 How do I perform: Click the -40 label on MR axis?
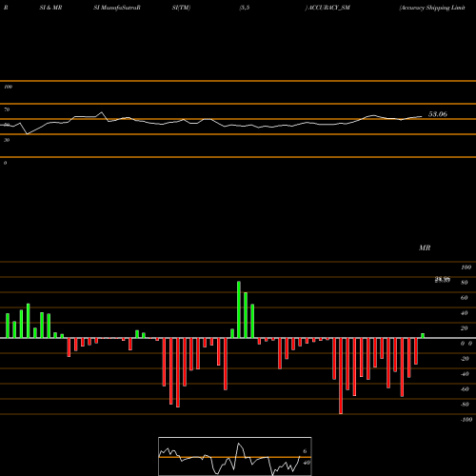[465, 374]
